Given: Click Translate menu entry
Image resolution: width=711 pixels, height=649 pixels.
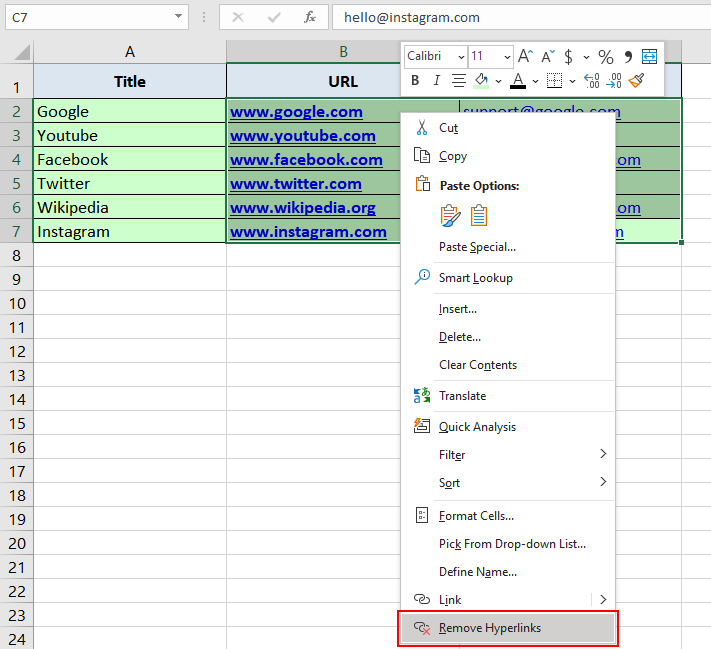Looking at the screenshot, I should tap(508, 396).
